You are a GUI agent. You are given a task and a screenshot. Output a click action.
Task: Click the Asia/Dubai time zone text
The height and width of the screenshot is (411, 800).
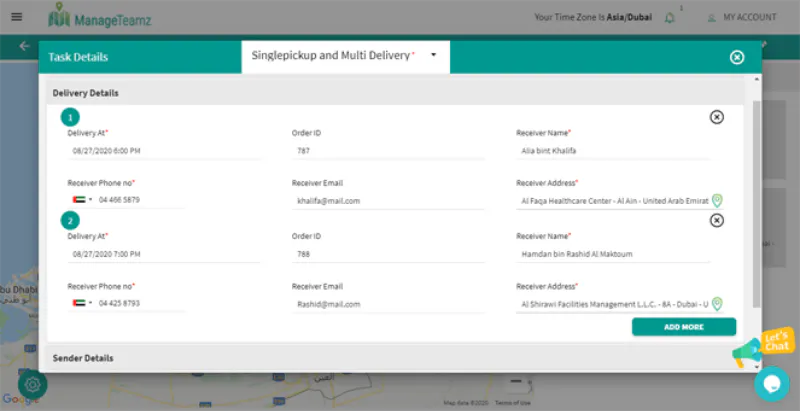(629, 17)
